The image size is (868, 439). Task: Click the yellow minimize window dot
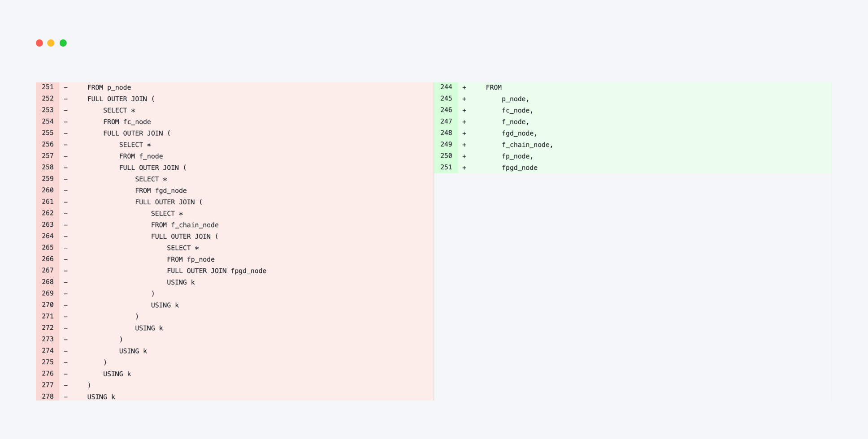point(51,43)
